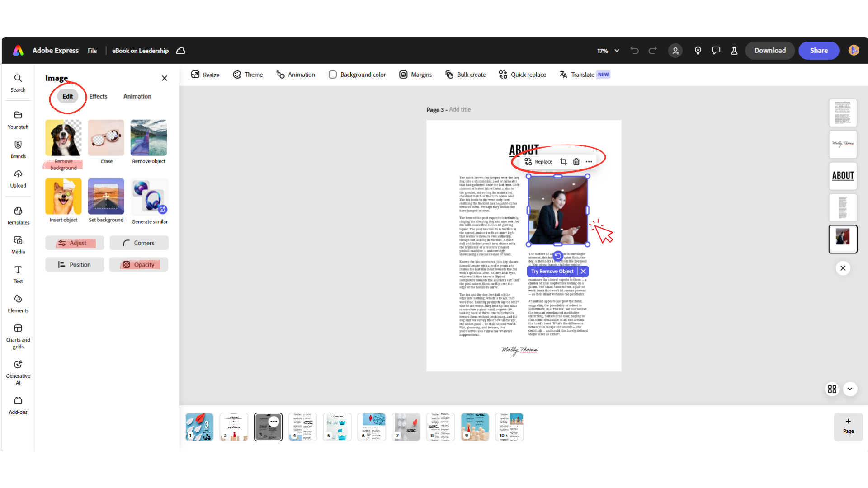Select page 5 thumbnail

click(x=337, y=427)
